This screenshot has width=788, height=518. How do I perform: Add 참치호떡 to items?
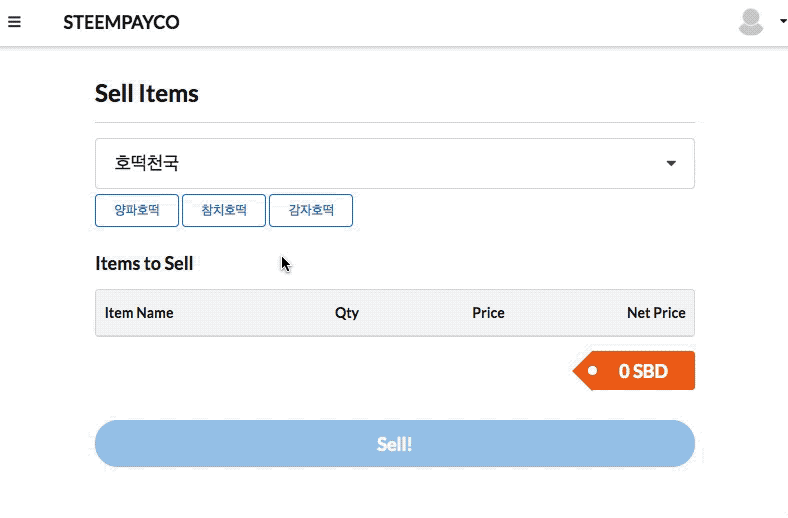click(x=224, y=211)
